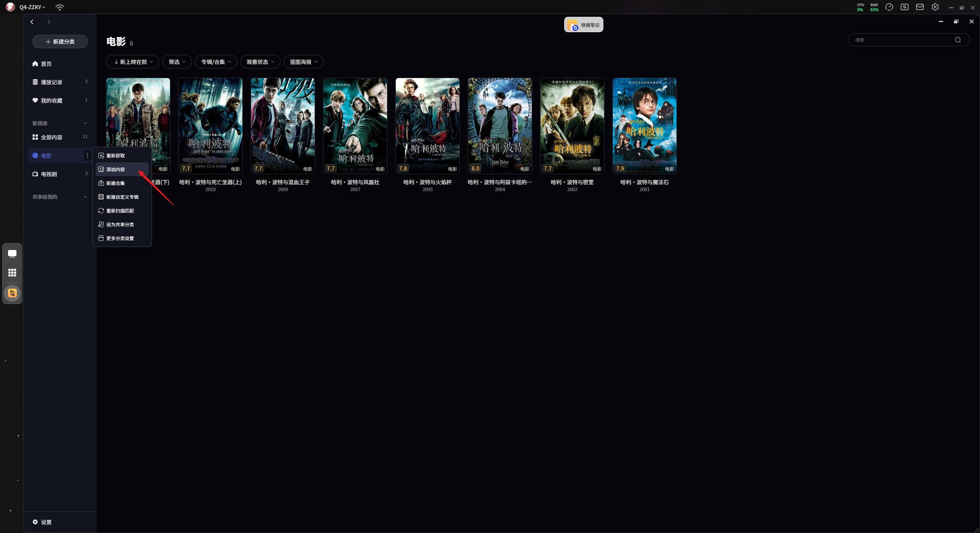Click the search magnifier icon
This screenshot has height=533, width=980.
(958, 40)
